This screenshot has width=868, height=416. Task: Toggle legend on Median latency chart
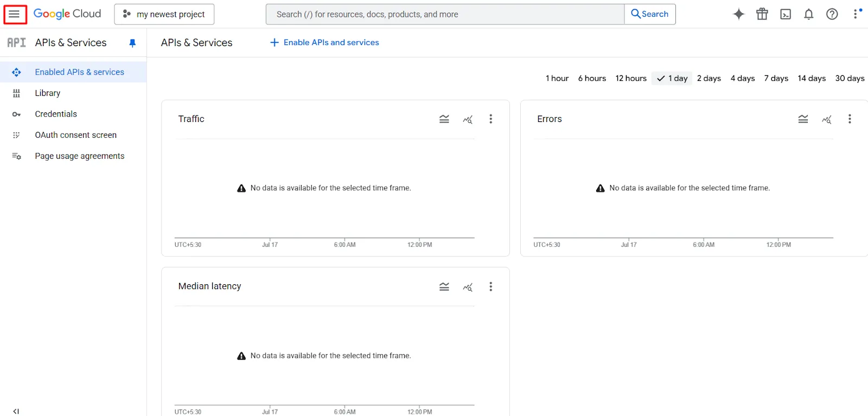click(444, 287)
